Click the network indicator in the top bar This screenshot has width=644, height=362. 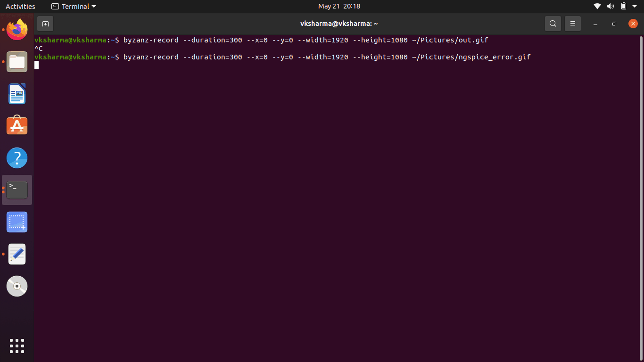[x=597, y=6]
